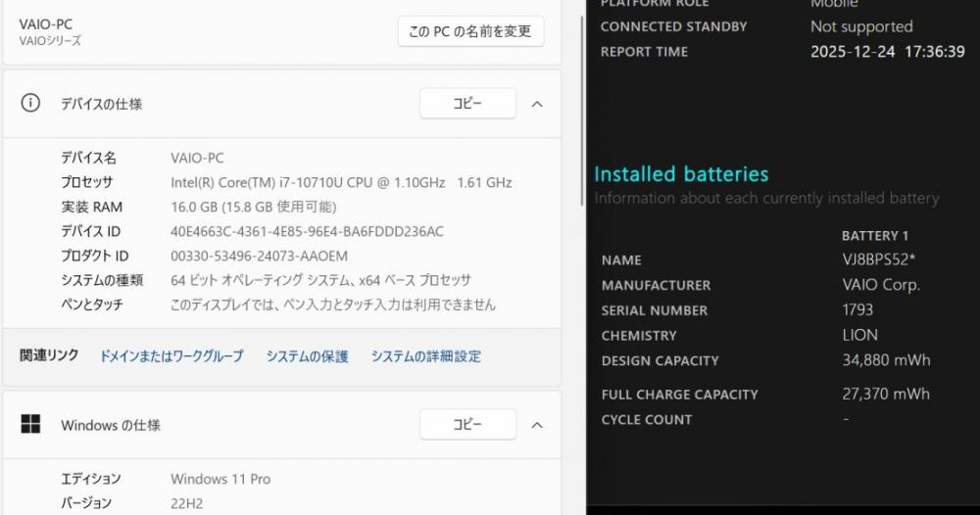Click the rename this PC button
980x515 pixels.
coord(470,31)
